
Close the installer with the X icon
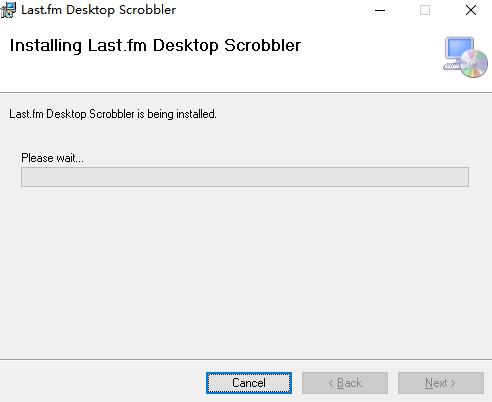click(471, 10)
